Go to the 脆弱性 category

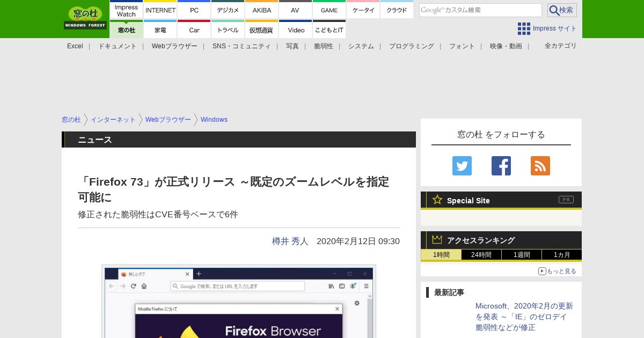(x=324, y=46)
